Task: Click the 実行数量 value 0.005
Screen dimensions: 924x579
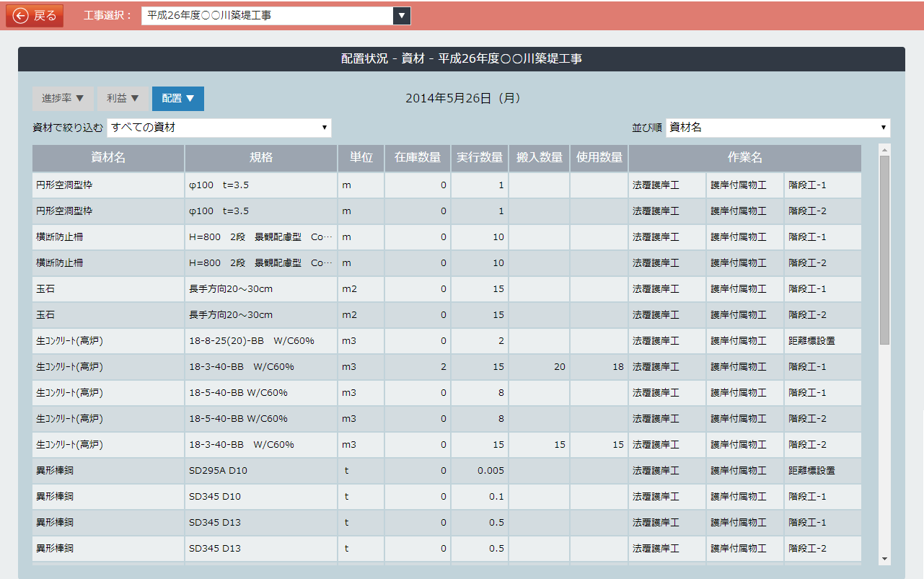Action: (x=490, y=471)
